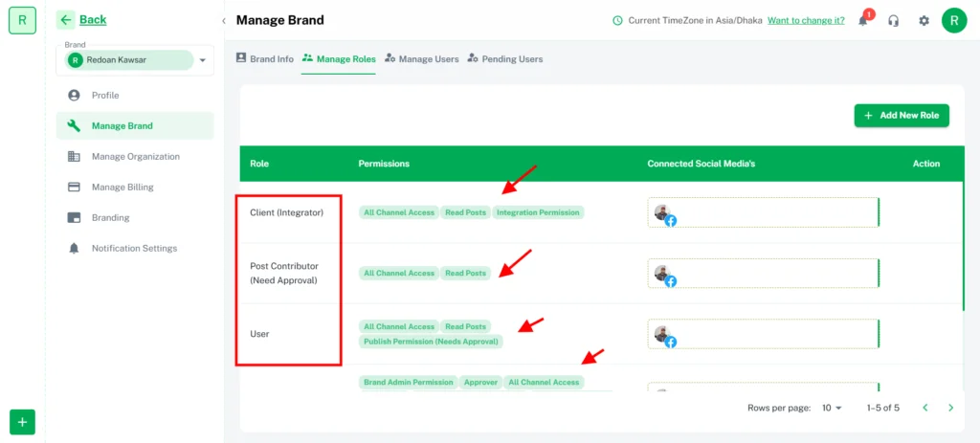Click the green R user avatar

coord(954,20)
